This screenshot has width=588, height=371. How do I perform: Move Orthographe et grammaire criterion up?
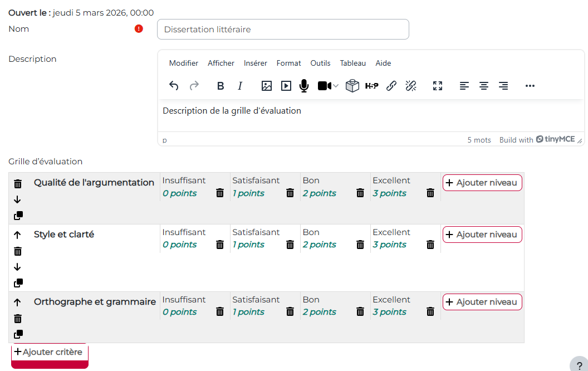click(x=18, y=302)
